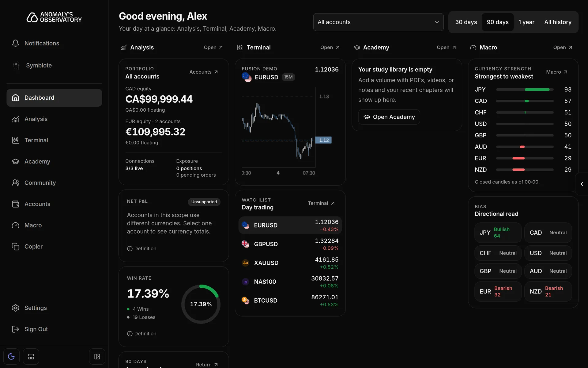588x368 pixels.
Task: Select the 1 year range
Action: coord(526,22)
